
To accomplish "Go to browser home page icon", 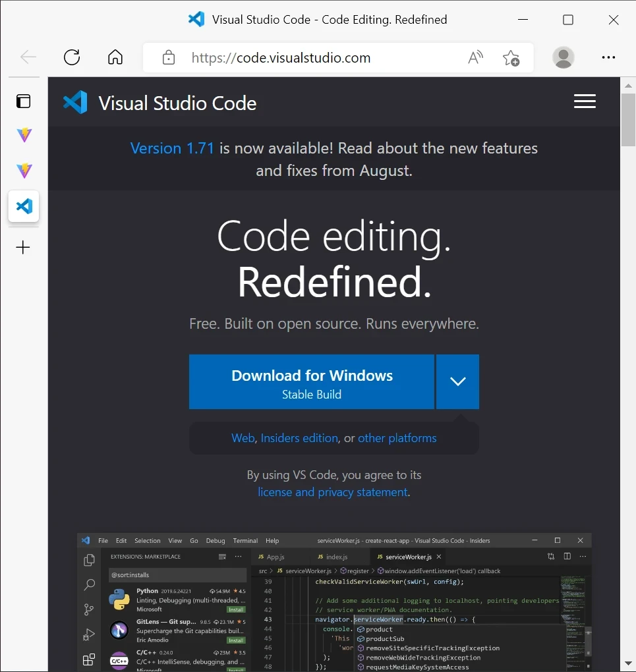I will pyautogui.click(x=115, y=57).
